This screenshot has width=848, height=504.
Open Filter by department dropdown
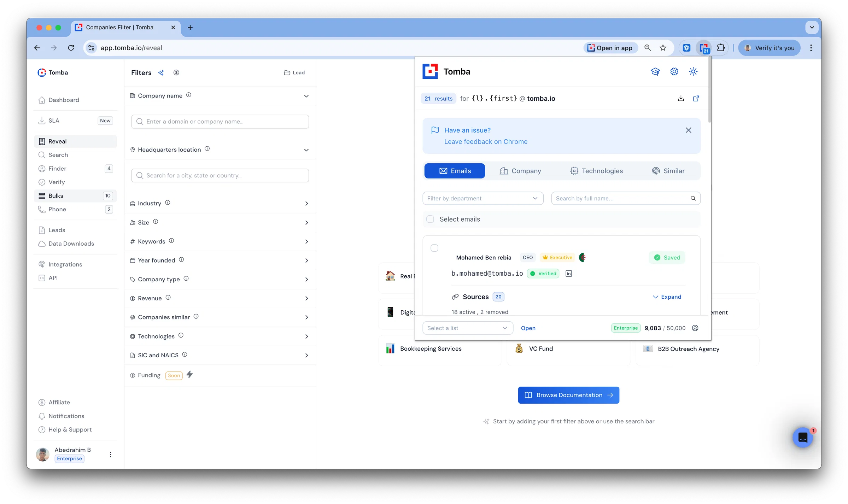(x=483, y=198)
